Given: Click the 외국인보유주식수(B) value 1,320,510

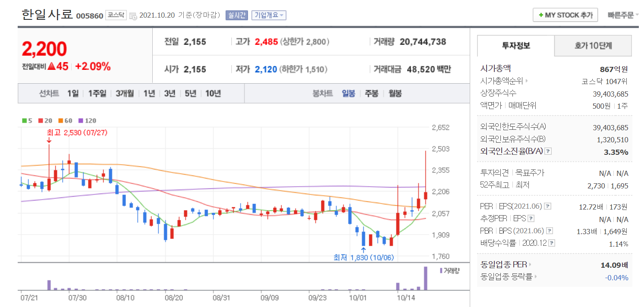Looking at the screenshot, I should (613, 140).
